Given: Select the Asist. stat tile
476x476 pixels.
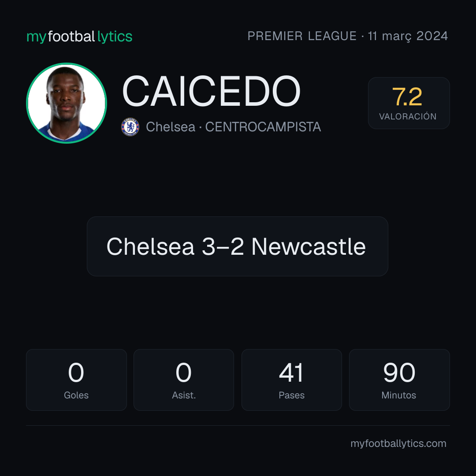Looking at the screenshot, I should pyautogui.click(x=184, y=380).
